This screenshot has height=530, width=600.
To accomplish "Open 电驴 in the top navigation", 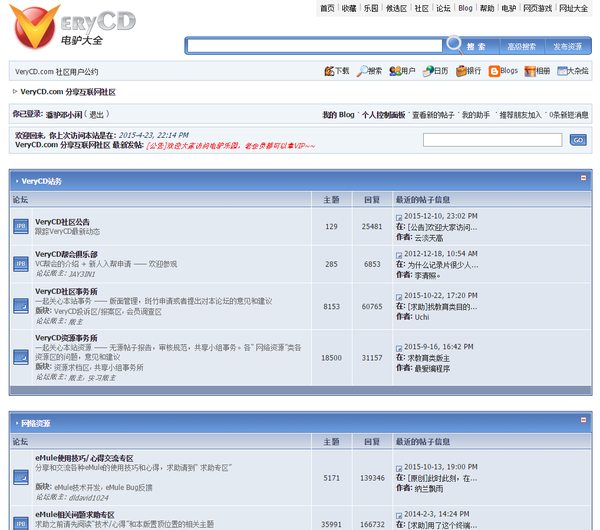I will tap(509, 8).
